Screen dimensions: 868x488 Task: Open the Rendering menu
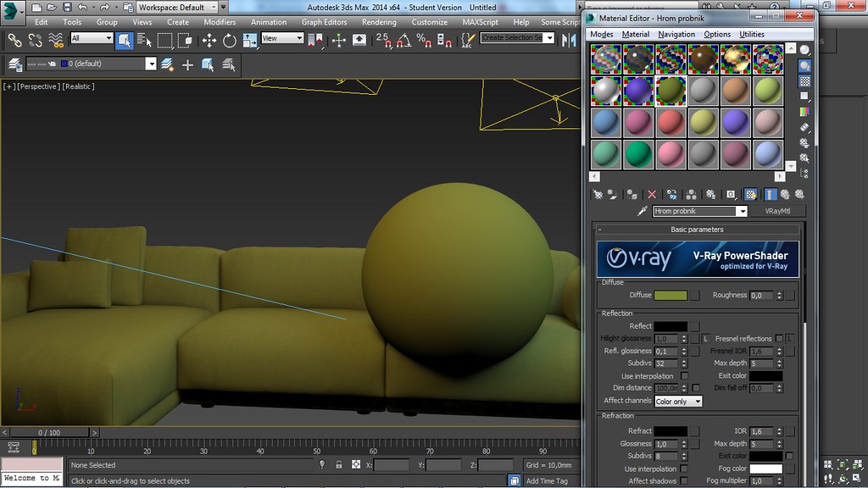click(x=379, y=22)
